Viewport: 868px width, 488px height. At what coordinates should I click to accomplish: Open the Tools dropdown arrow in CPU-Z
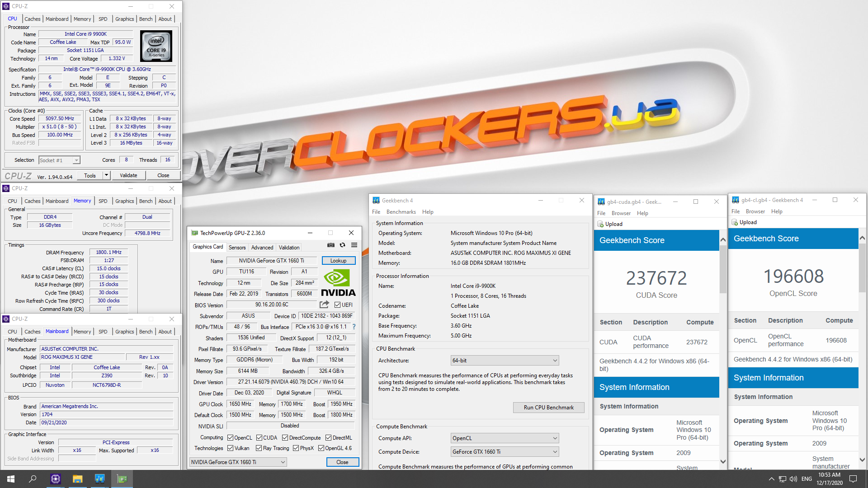tap(106, 175)
